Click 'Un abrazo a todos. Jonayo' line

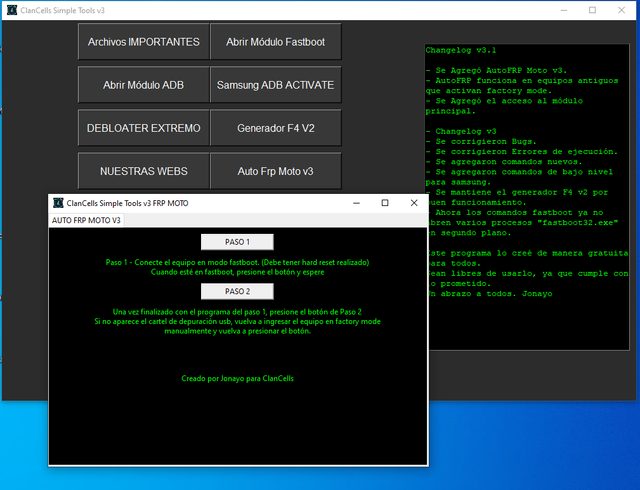tap(490, 294)
